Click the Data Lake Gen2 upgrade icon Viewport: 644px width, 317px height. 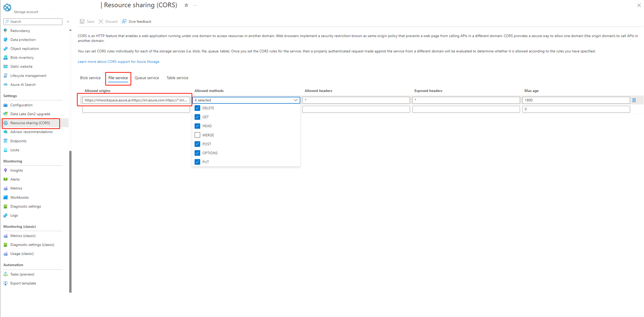pos(5,114)
